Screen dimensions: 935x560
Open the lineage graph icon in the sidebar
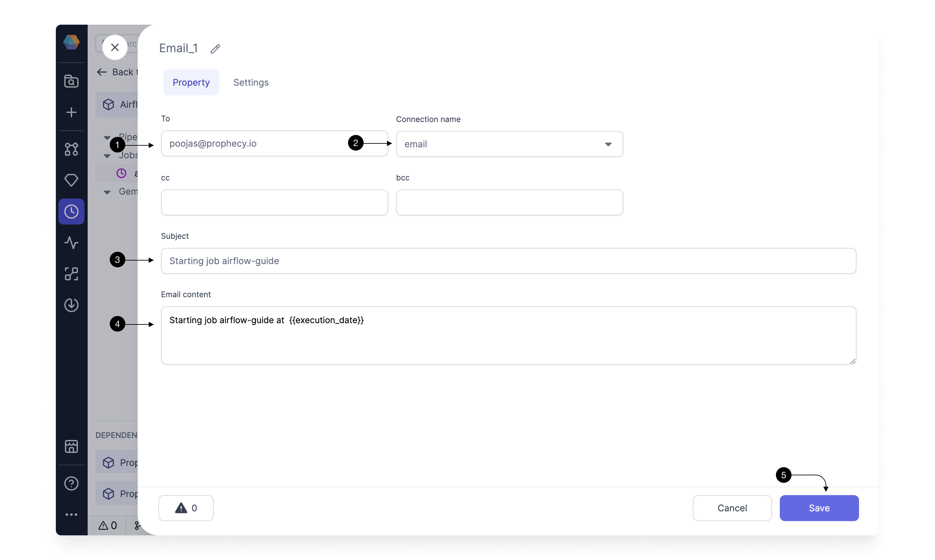pos(71,149)
